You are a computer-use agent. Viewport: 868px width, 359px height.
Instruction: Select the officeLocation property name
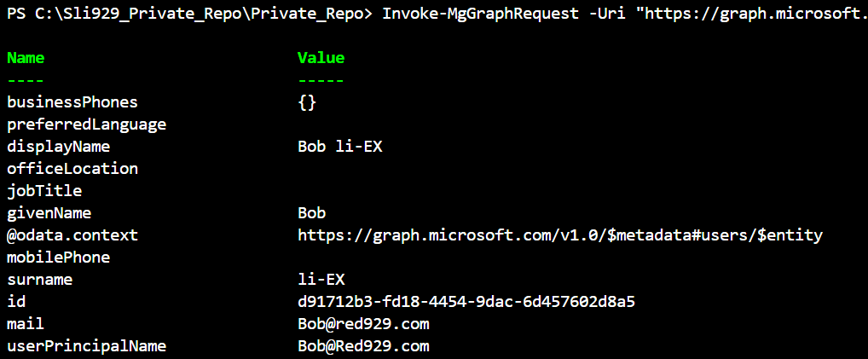tap(72, 169)
